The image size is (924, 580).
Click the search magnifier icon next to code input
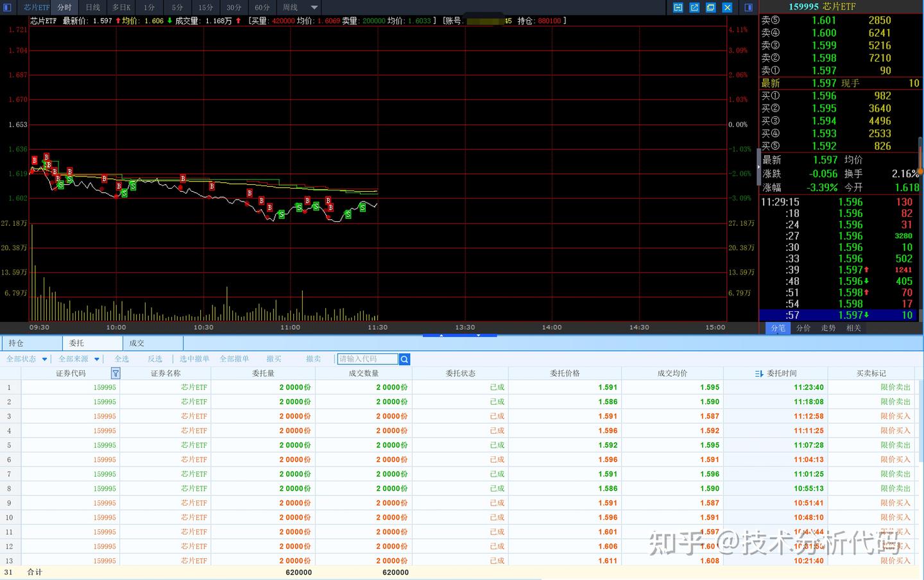pyautogui.click(x=404, y=359)
